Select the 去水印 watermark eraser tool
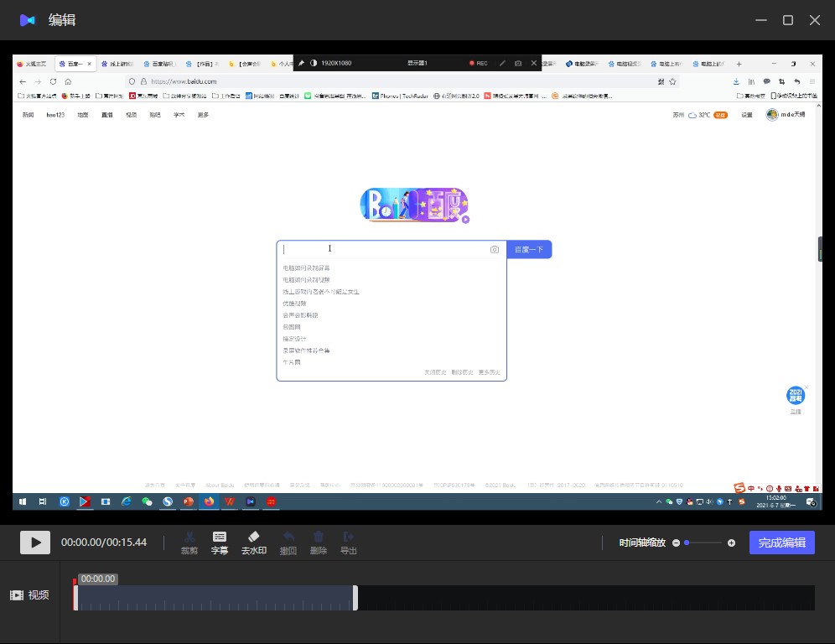The height and width of the screenshot is (644, 835). [x=253, y=543]
